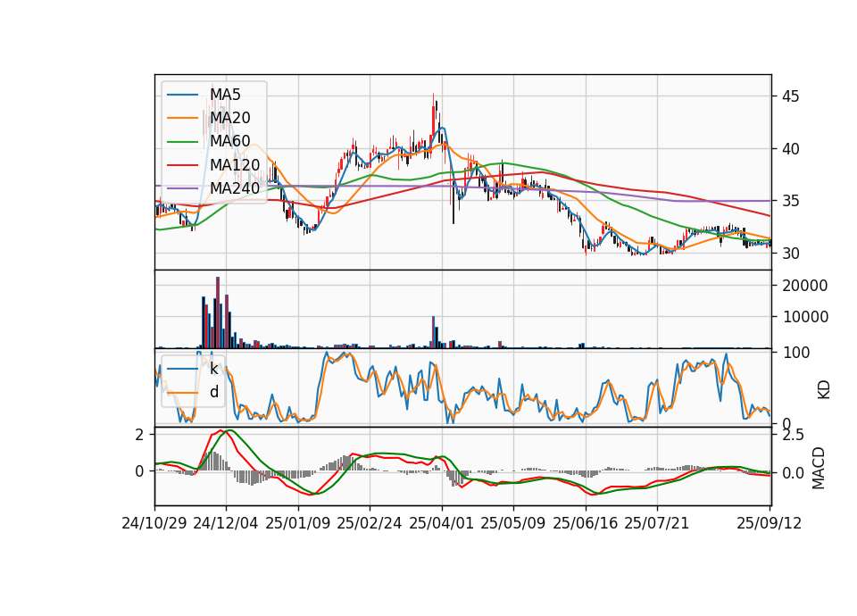Click the orange MA20 legend line sample
Viewport: 857px width, 616px height.
(x=182, y=118)
